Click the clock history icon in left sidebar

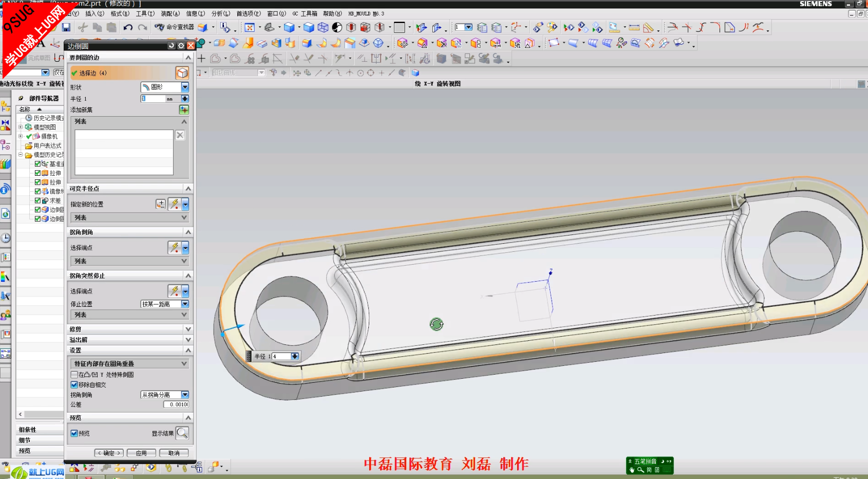[5, 238]
